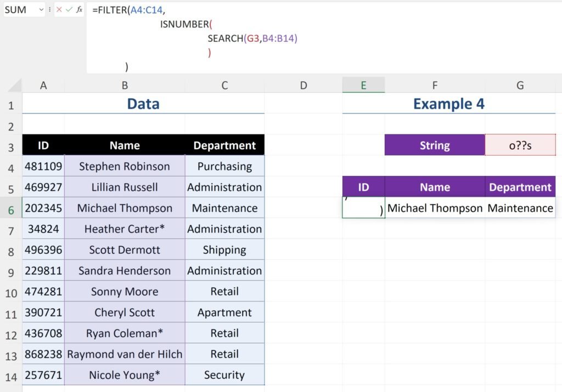This screenshot has height=392, width=562.
Task: Click the Security department cell for Nicole Young
Action: [224, 375]
